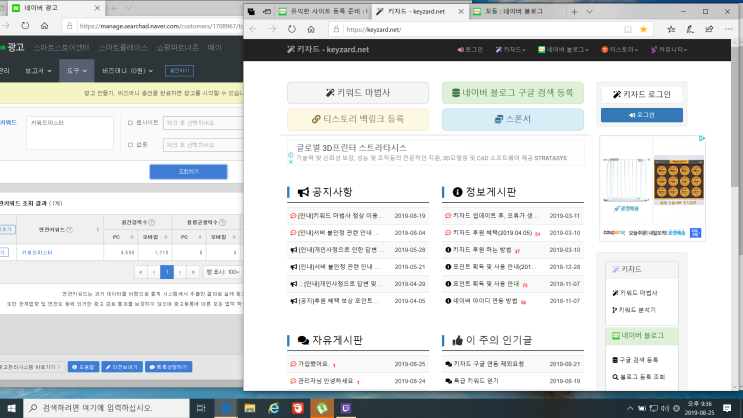Viewport: 743px width, 418px height.
Task: Click 네이버 블로그 구글 검색 등록 button
Action: tap(513, 92)
